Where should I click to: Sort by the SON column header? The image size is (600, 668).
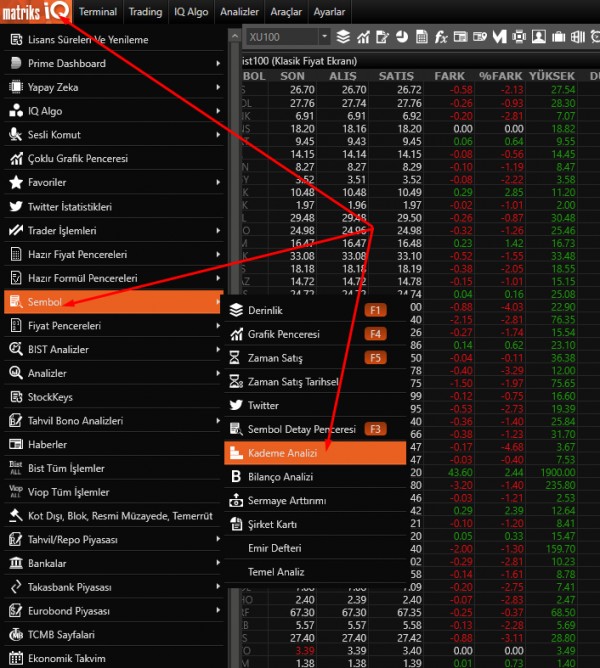(292, 76)
